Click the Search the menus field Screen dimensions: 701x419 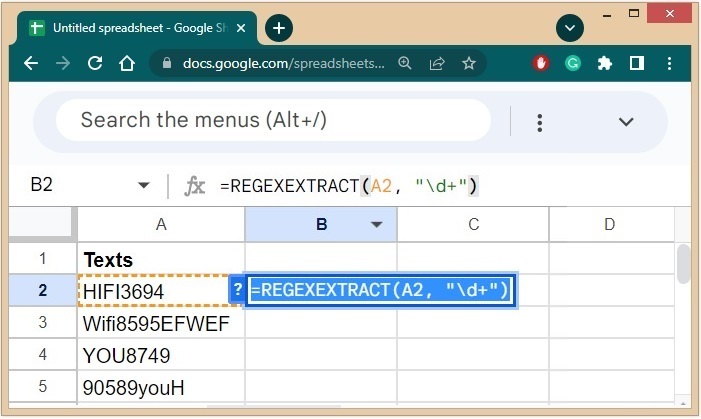pyautogui.click(x=273, y=121)
